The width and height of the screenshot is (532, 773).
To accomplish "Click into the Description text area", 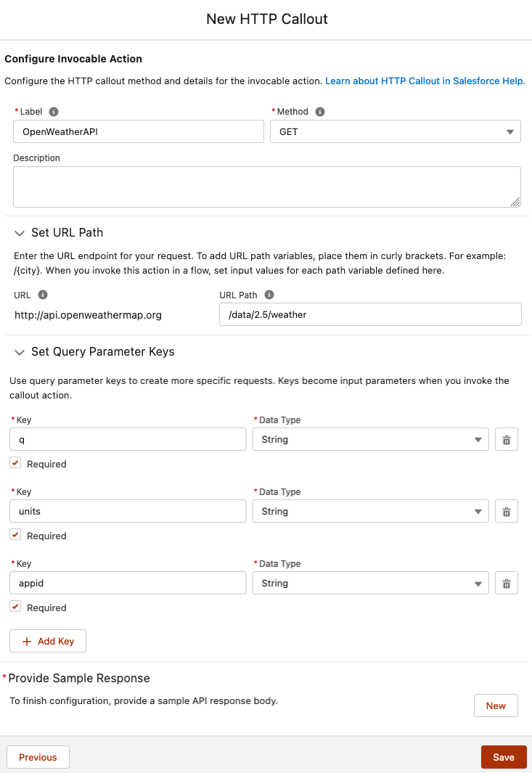I will [266, 187].
